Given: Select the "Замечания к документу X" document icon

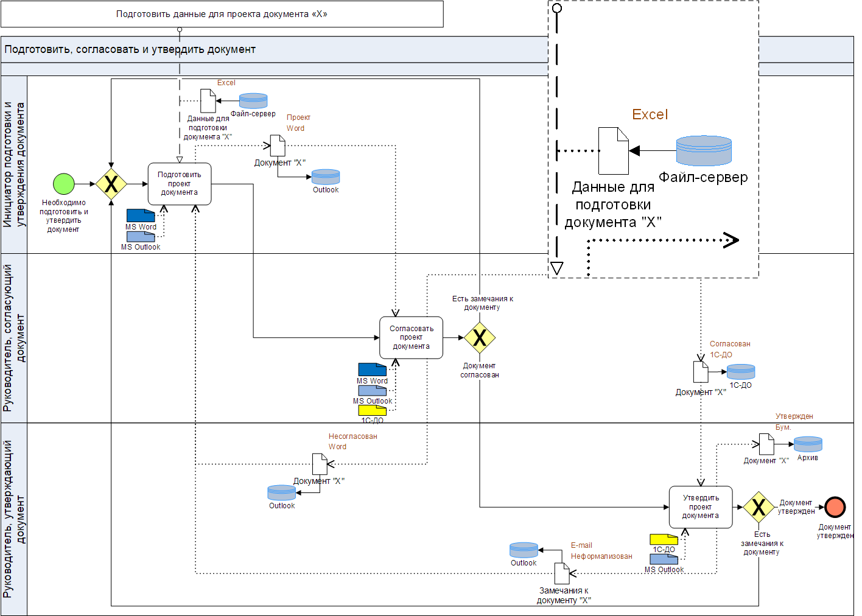Looking at the screenshot, I should pyautogui.click(x=561, y=573).
